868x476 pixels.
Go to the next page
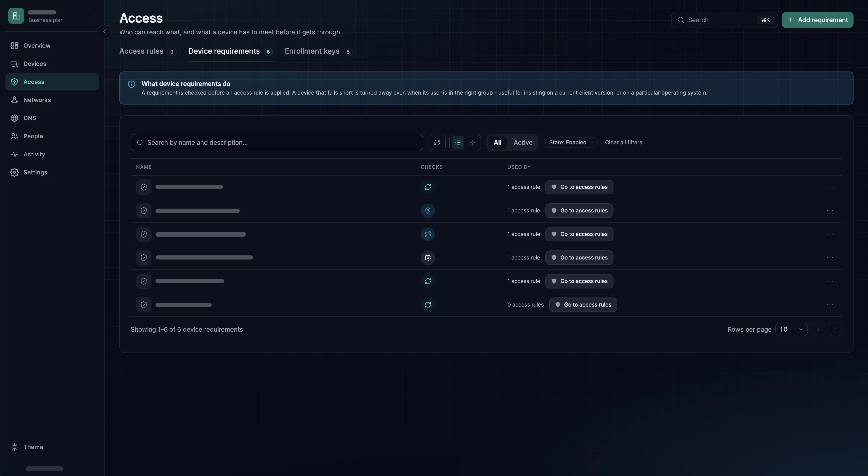[835, 330]
